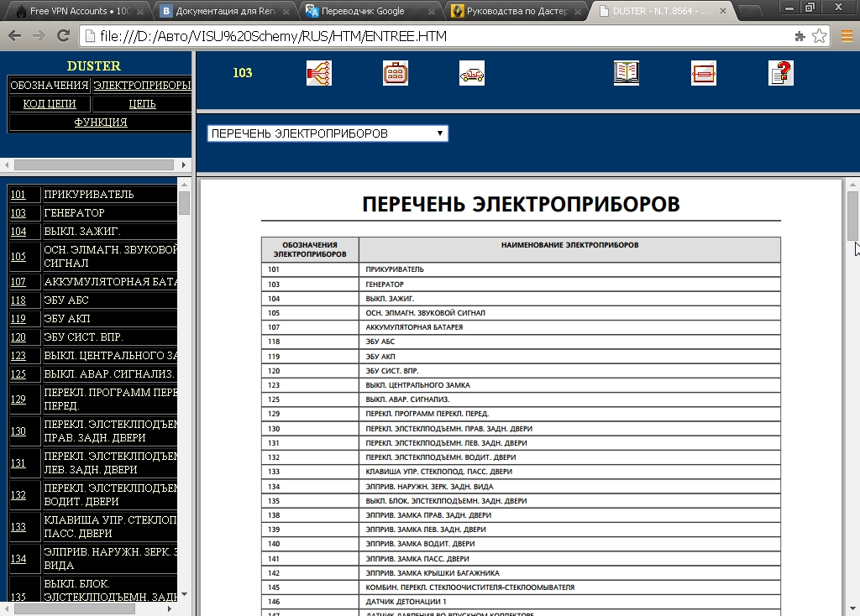
Task: Open component 119 link in sidebar
Action: point(18,319)
